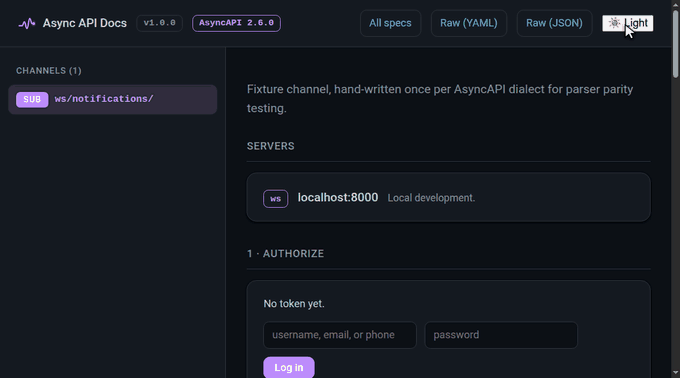Viewport: 680px width, 378px height.
Task: Click the No token yet. message
Action: (x=294, y=304)
